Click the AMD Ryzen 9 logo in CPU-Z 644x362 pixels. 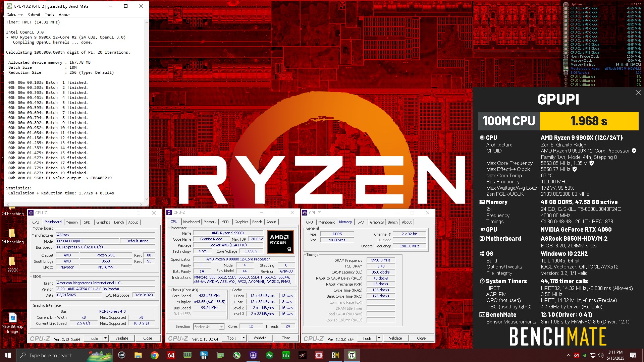(x=280, y=242)
